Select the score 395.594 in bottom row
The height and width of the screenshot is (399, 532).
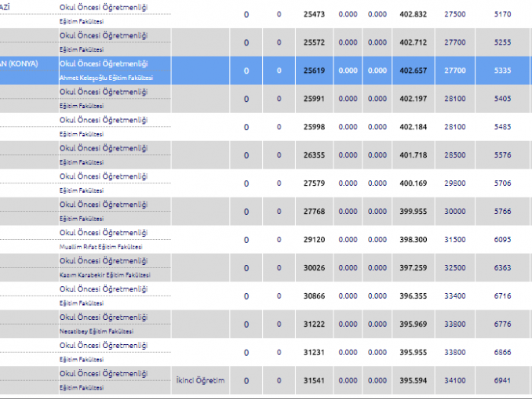(412, 381)
